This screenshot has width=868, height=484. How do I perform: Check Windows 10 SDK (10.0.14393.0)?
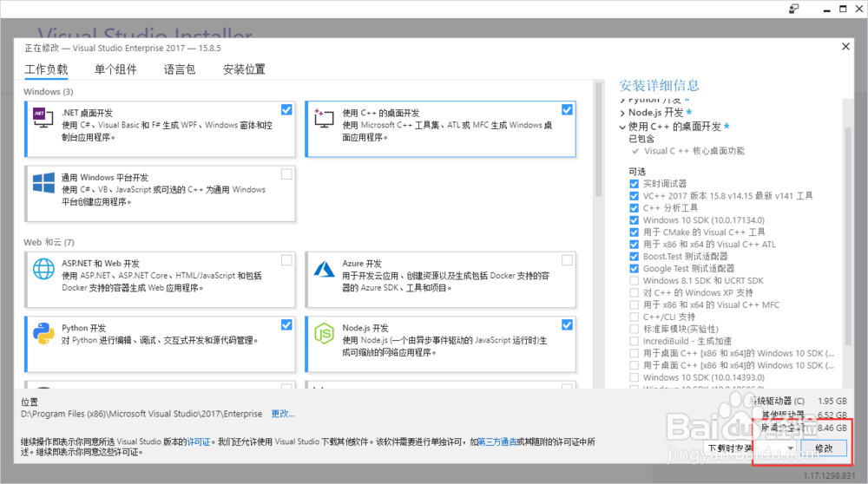(634, 378)
